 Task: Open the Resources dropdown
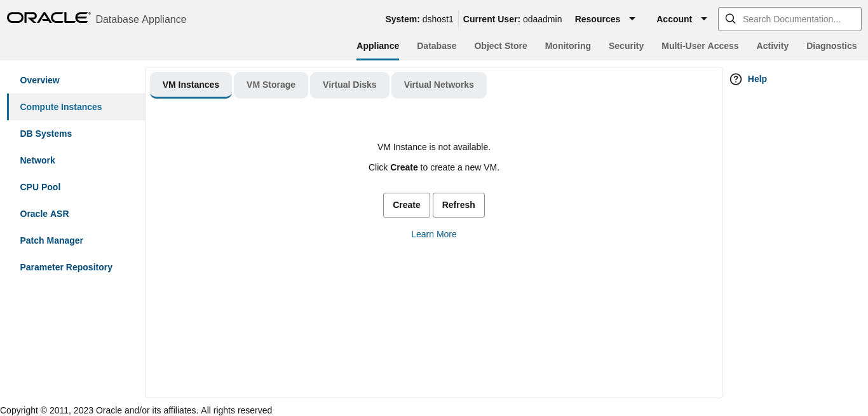(597, 19)
